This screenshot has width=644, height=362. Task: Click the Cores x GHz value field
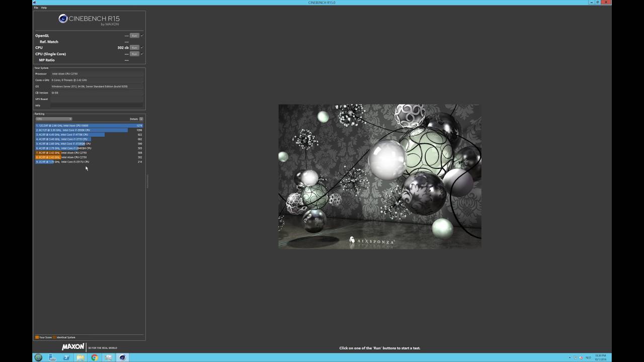tap(97, 80)
